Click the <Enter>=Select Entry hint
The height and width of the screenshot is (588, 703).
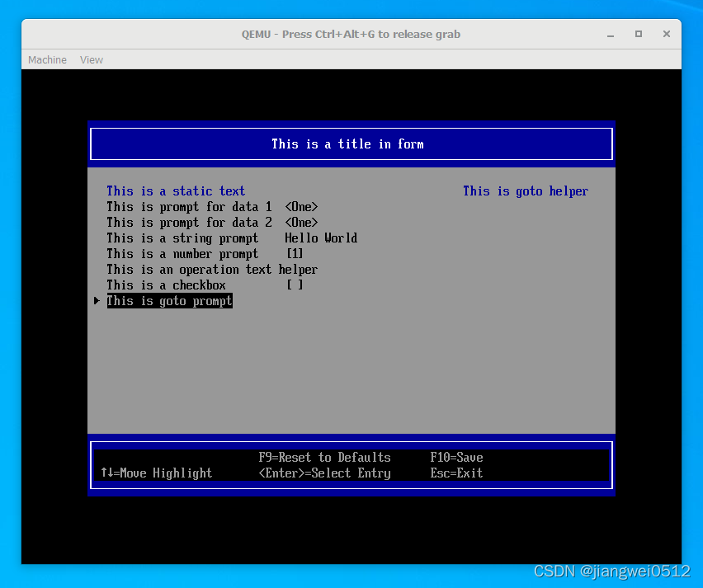(x=324, y=473)
